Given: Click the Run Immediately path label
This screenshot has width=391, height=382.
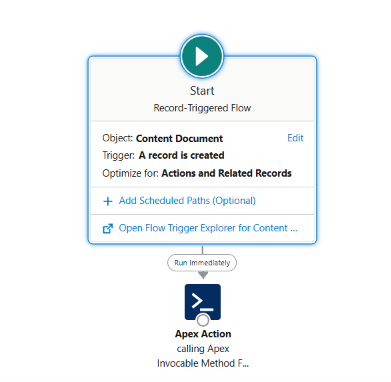Looking at the screenshot, I should [202, 263].
